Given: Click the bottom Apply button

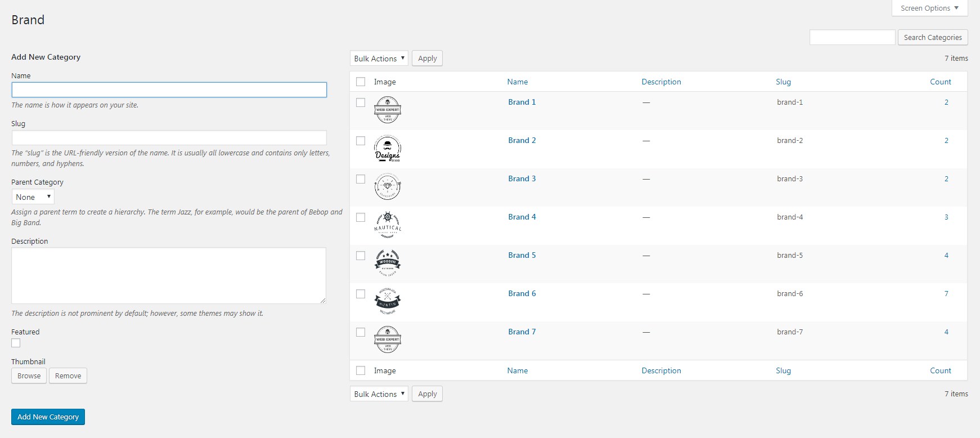Looking at the screenshot, I should pyautogui.click(x=427, y=394).
